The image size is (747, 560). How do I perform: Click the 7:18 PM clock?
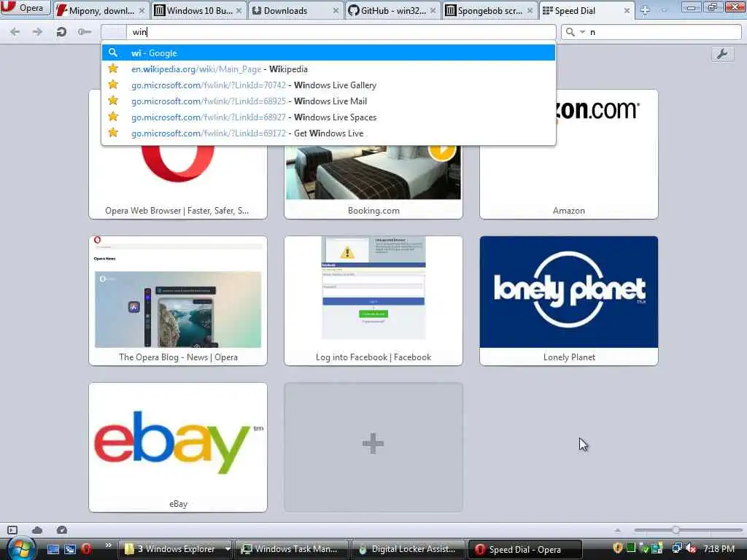click(719, 548)
